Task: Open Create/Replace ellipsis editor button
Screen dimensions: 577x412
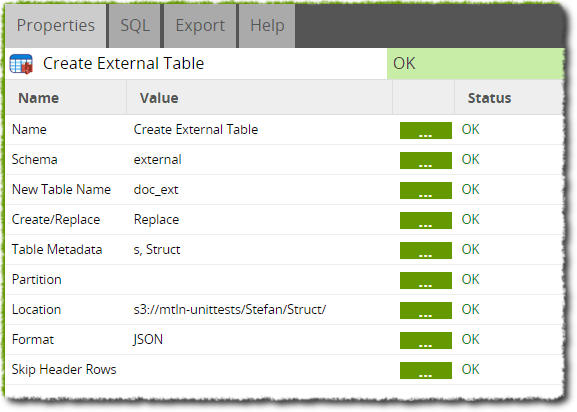Action: (x=426, y=220)
